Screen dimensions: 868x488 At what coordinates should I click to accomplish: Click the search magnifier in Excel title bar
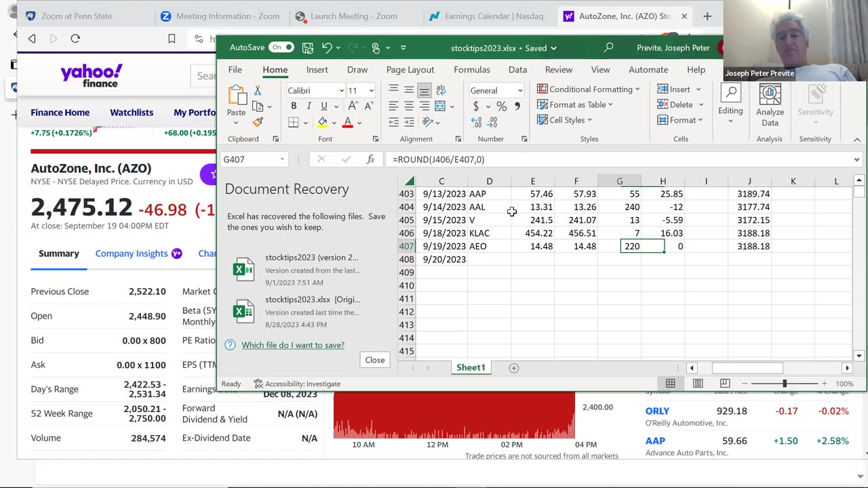[x=608, y=47]
